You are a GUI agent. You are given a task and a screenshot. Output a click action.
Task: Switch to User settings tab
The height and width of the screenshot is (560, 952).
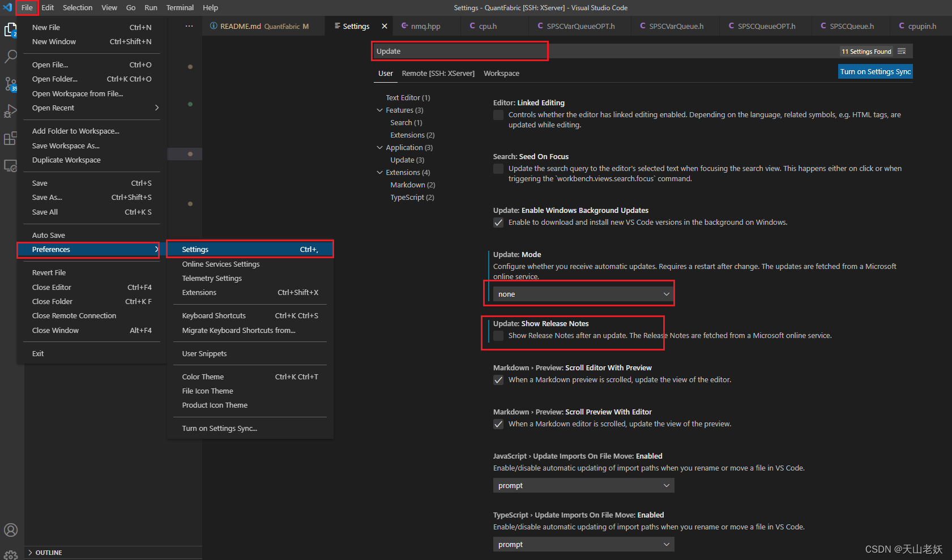(385, 73)
